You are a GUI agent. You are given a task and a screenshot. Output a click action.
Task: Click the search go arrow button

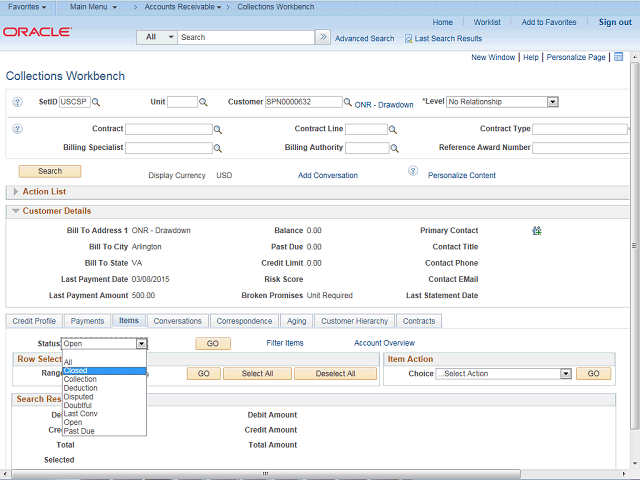(322, 37)
